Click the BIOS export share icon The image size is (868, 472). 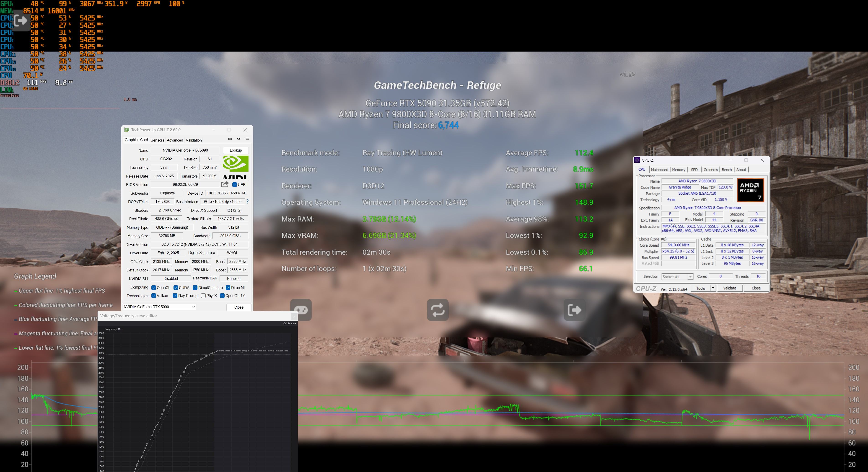tap(225, 184)
